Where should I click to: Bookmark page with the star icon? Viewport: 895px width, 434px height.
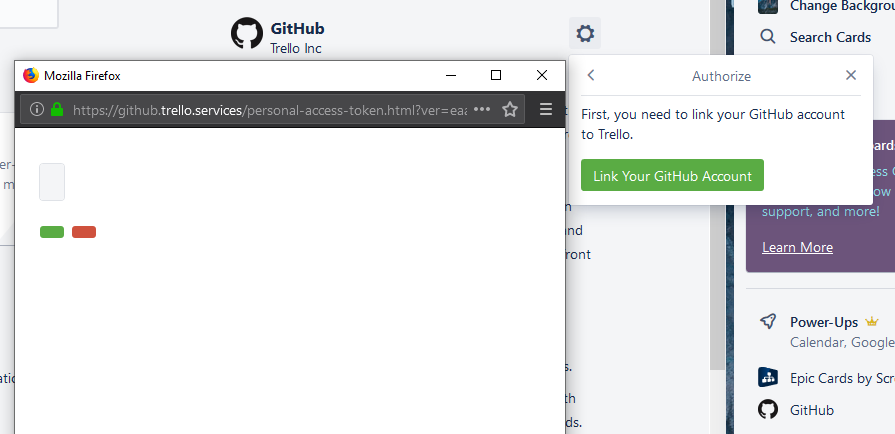[x=510, y=110]
